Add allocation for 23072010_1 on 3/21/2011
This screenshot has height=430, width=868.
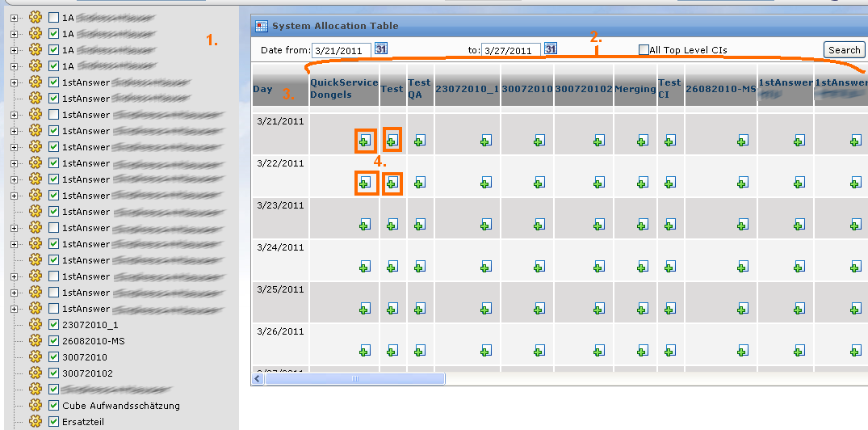click(x=486, y=141)
